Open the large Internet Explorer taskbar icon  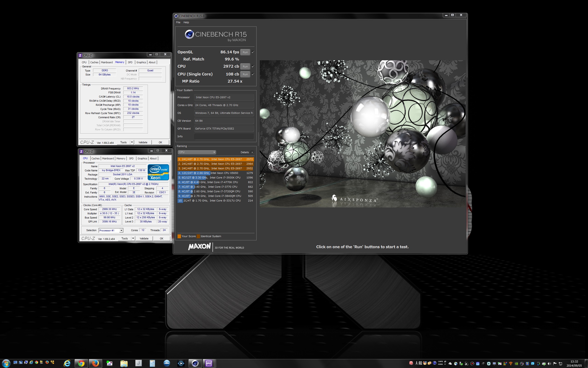point(67,364)
